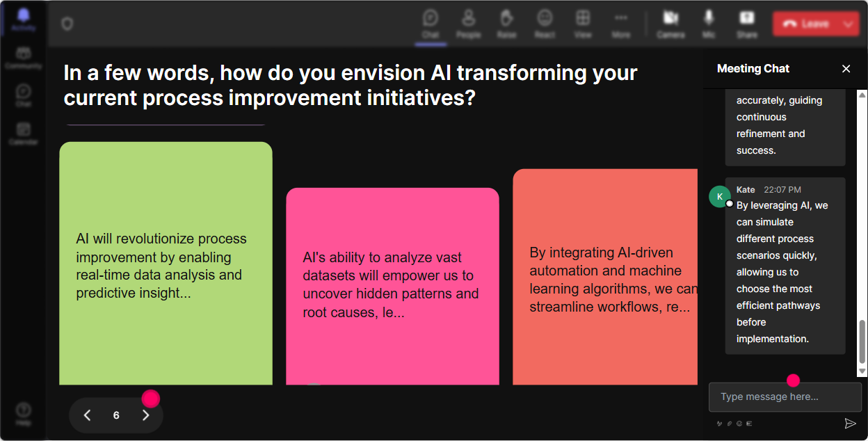868x441 pixels.
Task: Close the Meeting Chat panel
Action: (x=846, y=68)
